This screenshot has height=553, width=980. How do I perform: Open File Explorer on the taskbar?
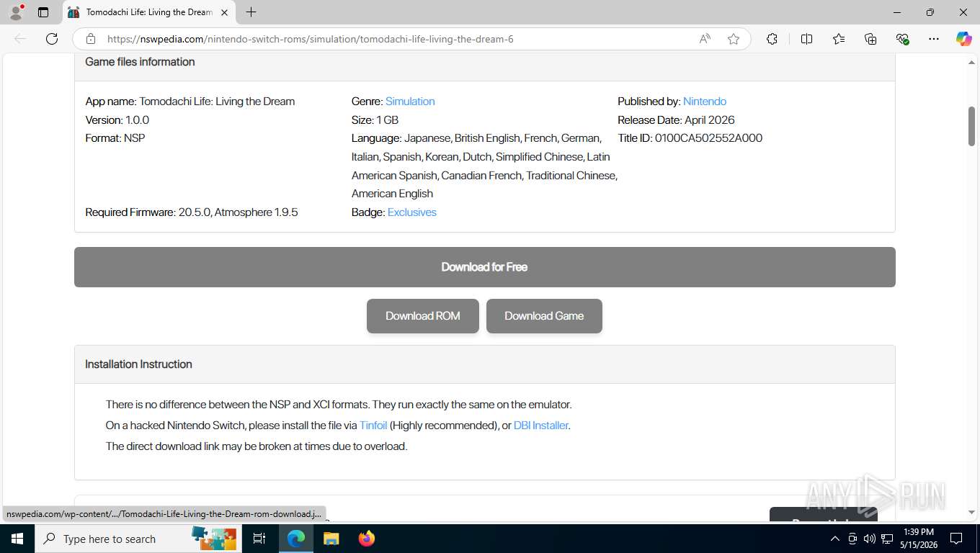pyautogui.click(x=331, y=539)
